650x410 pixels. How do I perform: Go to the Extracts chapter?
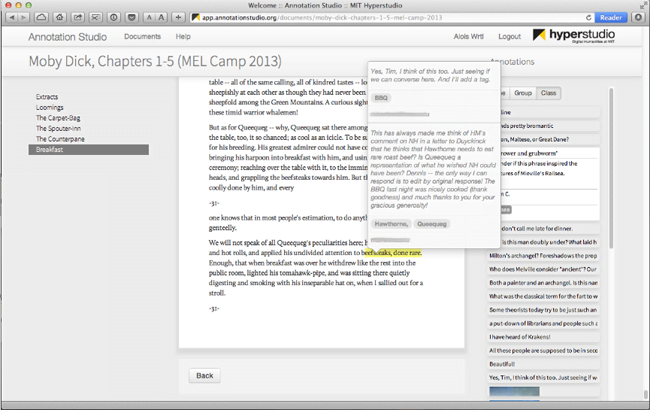(x=47, y=97)
